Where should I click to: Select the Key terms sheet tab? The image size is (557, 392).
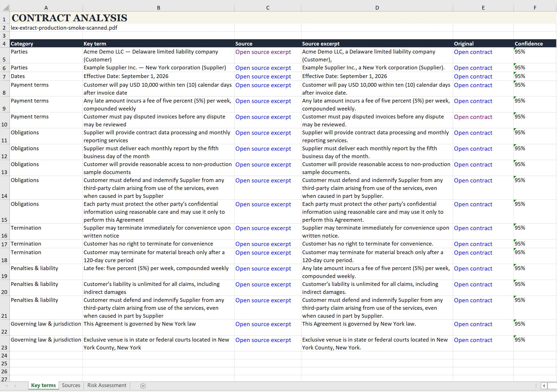[x=43, y=385]
